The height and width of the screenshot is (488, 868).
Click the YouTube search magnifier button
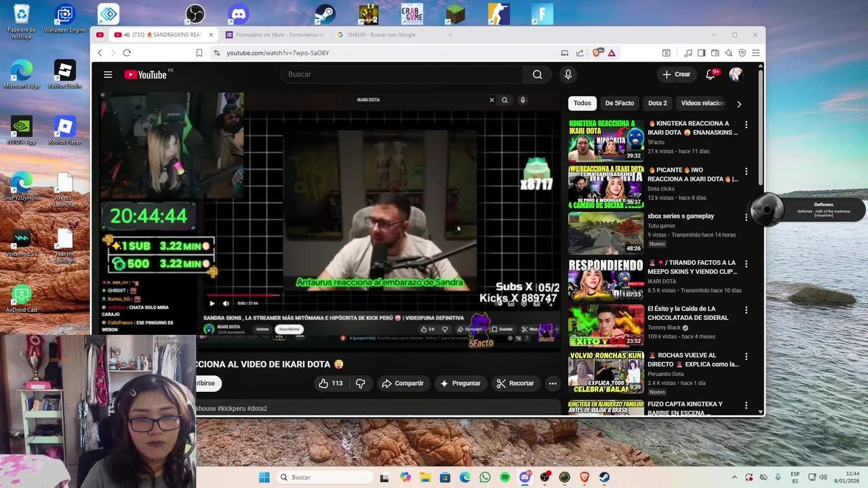[537, 75]
